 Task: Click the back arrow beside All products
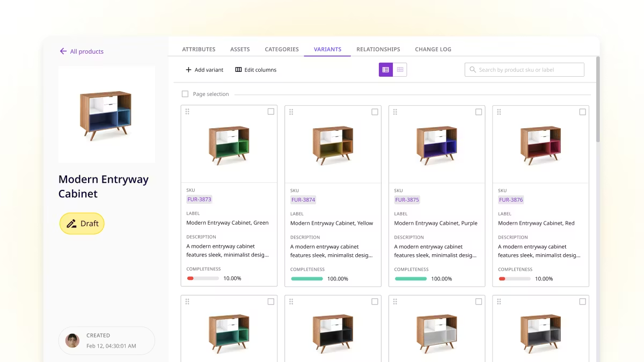click(x=63, y=51)
